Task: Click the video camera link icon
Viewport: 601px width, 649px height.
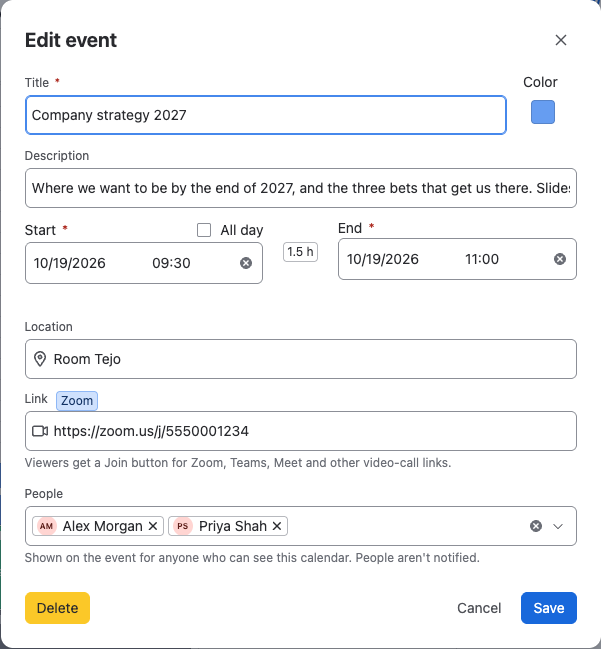Action: tap(40, 431)
